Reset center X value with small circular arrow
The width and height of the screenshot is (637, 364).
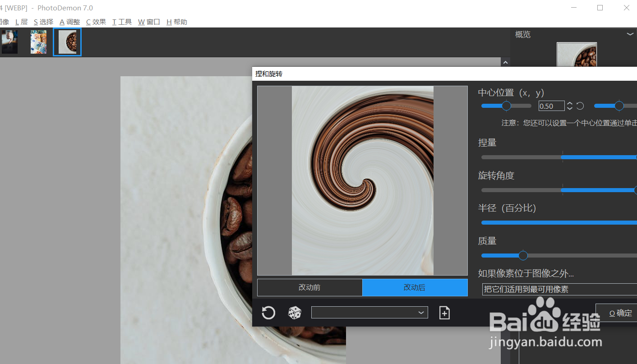coord(580,106)
